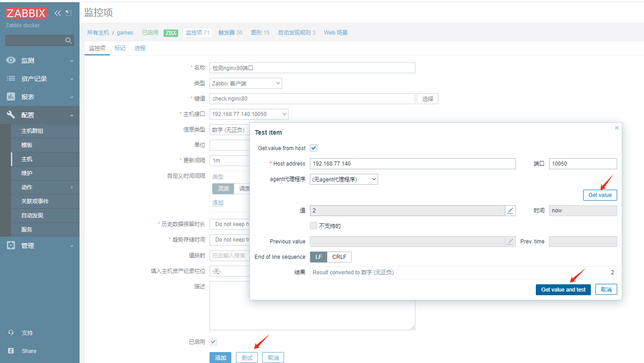Click the ZABBIX logo
This screenshot has height=363, width=644.
tap(26, 13)
